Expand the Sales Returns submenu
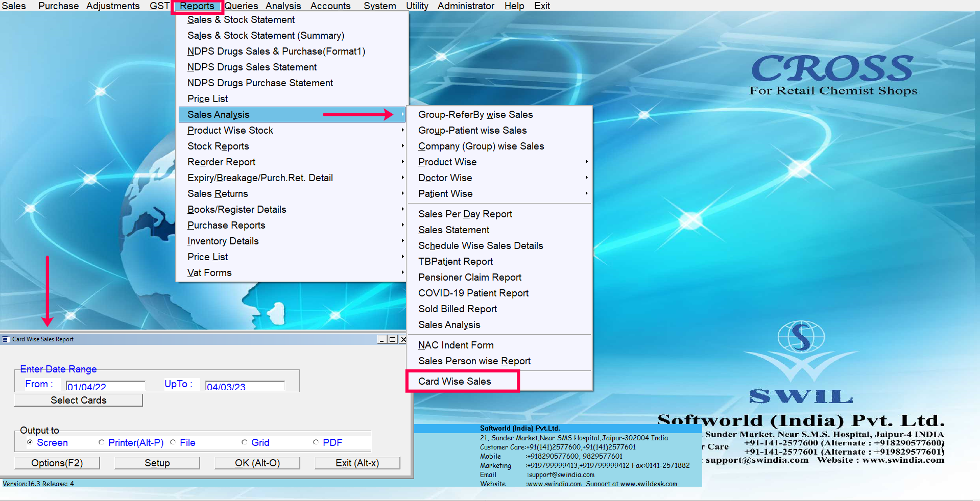 (292, 194)
